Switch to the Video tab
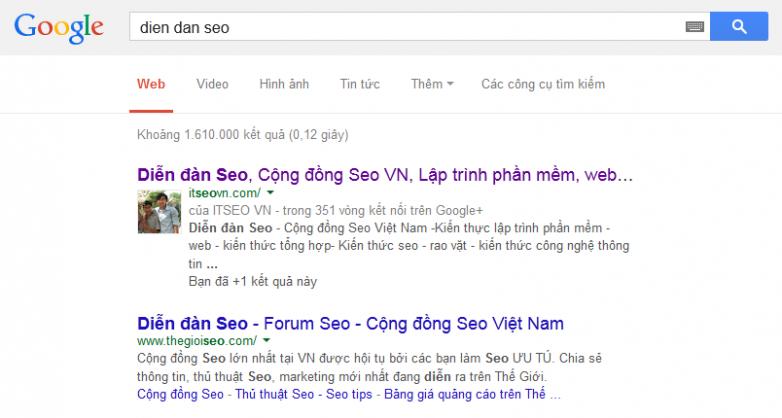 (212, 83)
